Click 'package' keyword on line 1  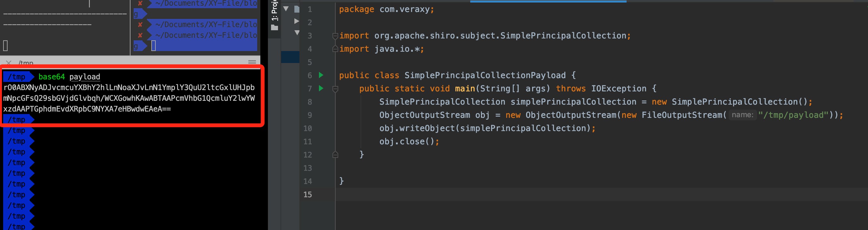pyautogui.click(x=356, y=9)
